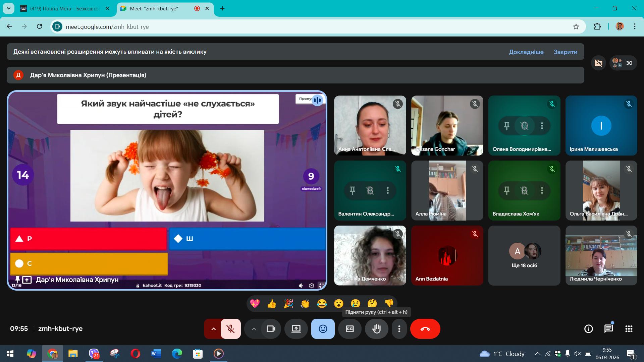Toggle the reactions smiley button
Screen dimensions: 644x362
point(323,329)
